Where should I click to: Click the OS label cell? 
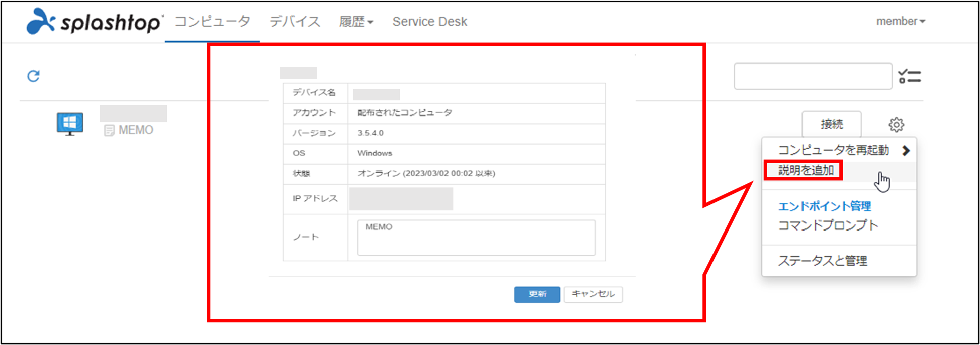click(315, 153)
